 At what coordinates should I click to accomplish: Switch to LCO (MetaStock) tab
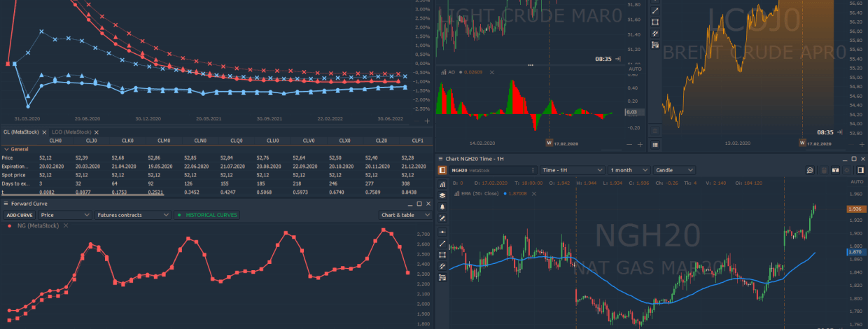71,132
